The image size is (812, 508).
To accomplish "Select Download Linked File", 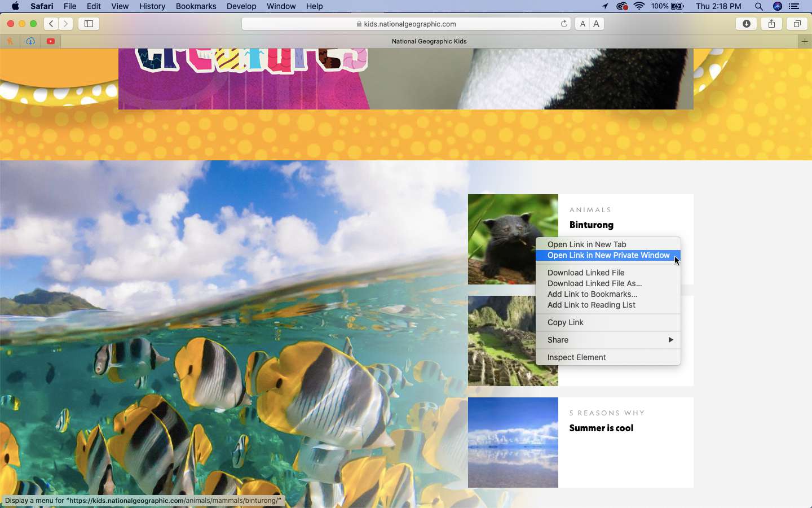I will click(608, 273).
